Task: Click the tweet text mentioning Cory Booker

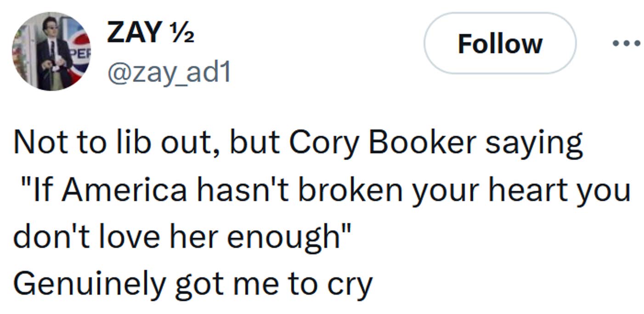Action: coord(298,142)
